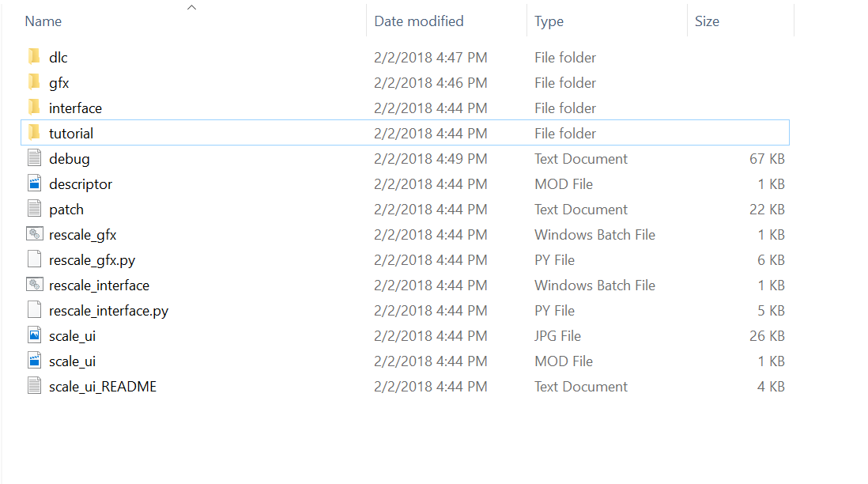868x484 pixels.
Task: Select the scale_ui JPG image icon
Action: (34, 336)
